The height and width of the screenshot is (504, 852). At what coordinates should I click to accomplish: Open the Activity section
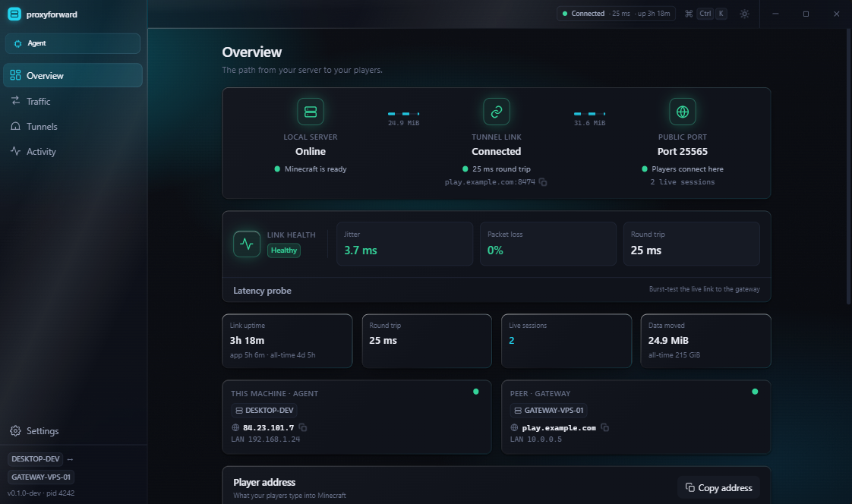(x=73, y=152)
